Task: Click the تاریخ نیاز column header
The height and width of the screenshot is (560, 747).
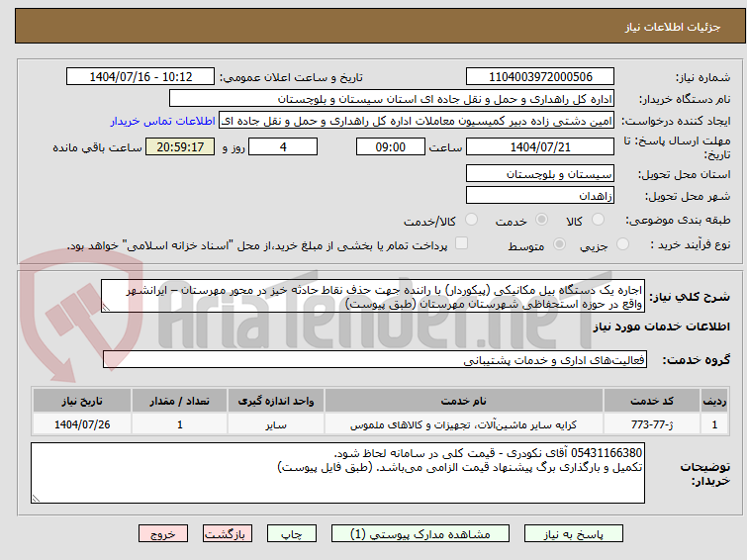Action: (82, 401)
